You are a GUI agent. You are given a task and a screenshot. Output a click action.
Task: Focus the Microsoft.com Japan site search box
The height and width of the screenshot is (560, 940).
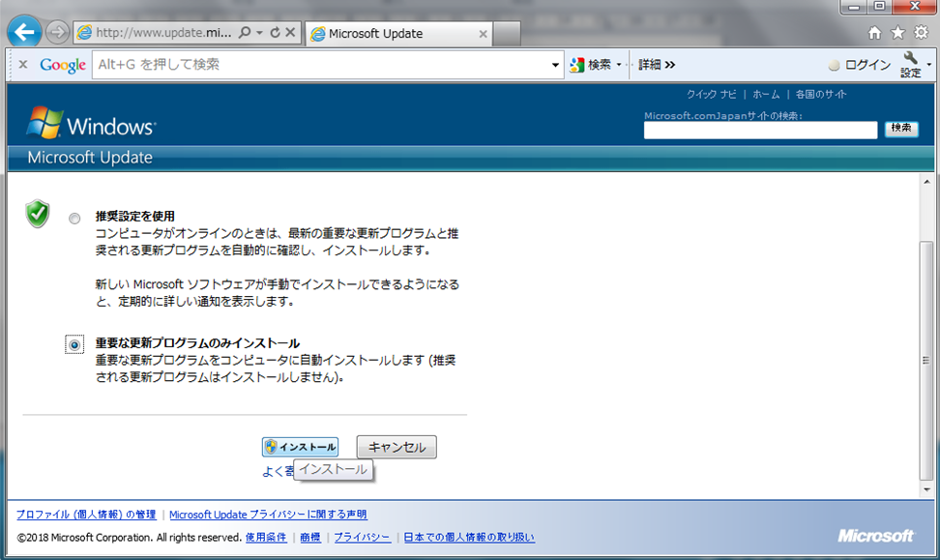click(x=760, y=131)
